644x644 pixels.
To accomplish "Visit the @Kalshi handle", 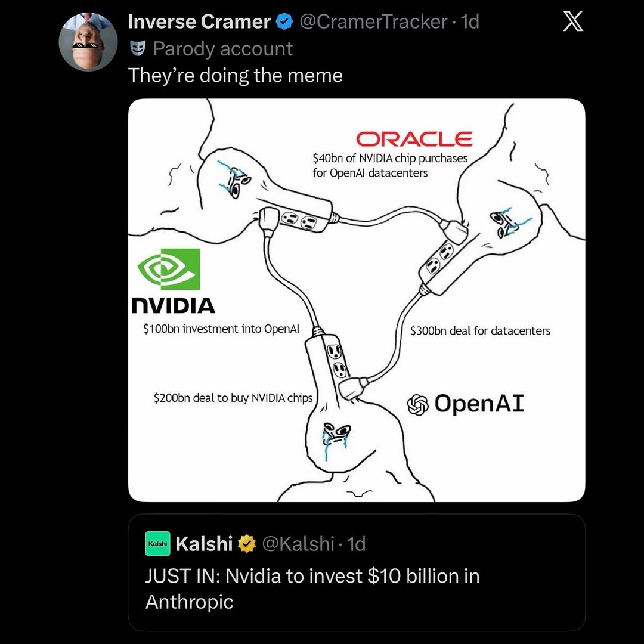I will click(298, 544).
